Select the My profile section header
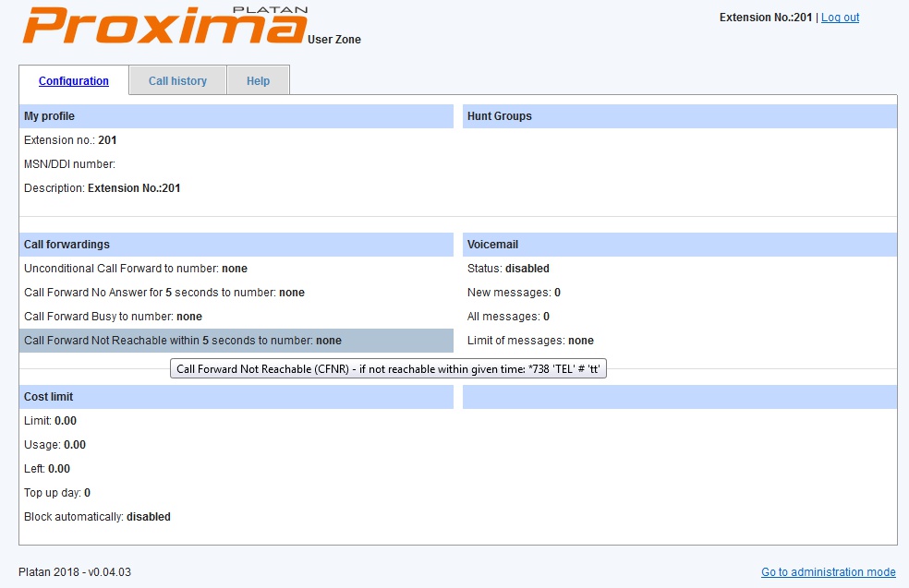This screenshot has width=909, height=588. click(x=236, y=116)
